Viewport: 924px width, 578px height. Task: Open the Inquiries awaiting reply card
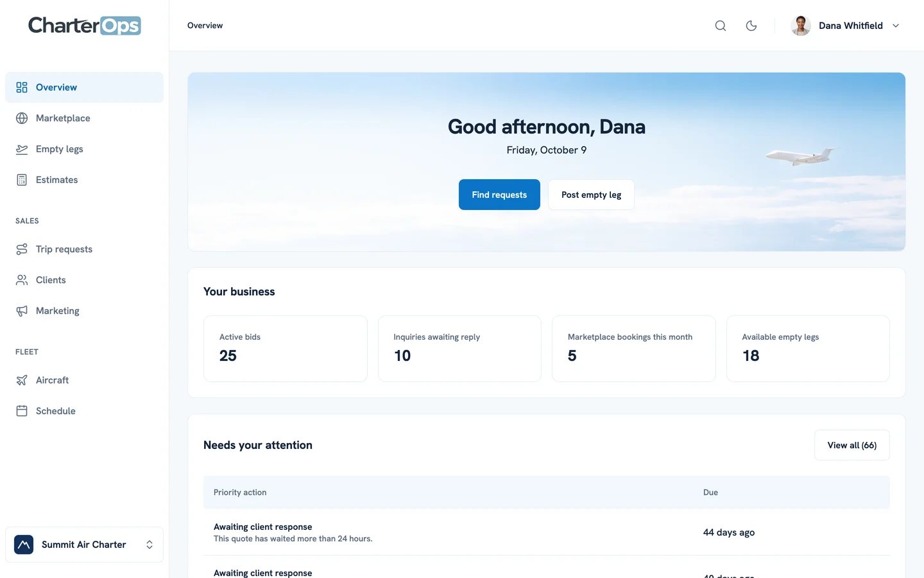click(459, 349)
